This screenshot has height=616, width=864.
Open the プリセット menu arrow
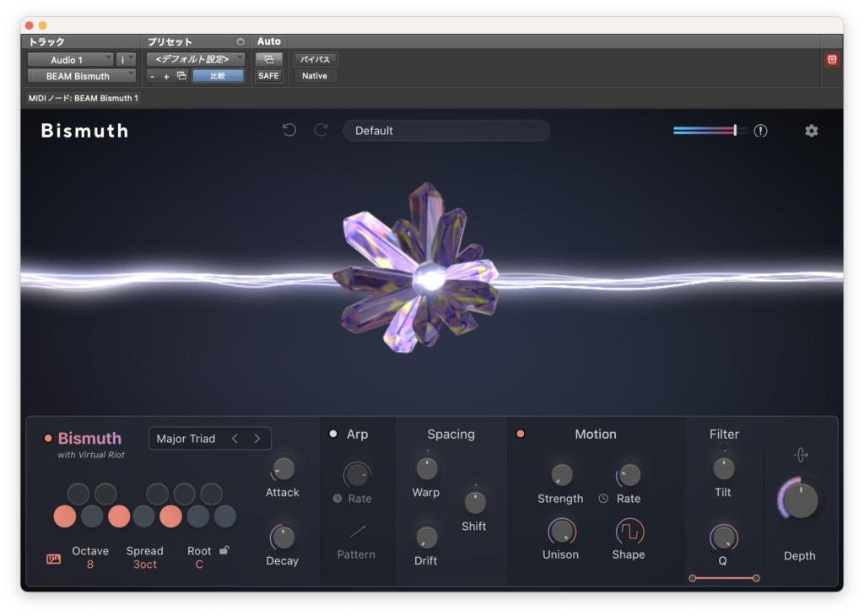click(x=240, y=42)
